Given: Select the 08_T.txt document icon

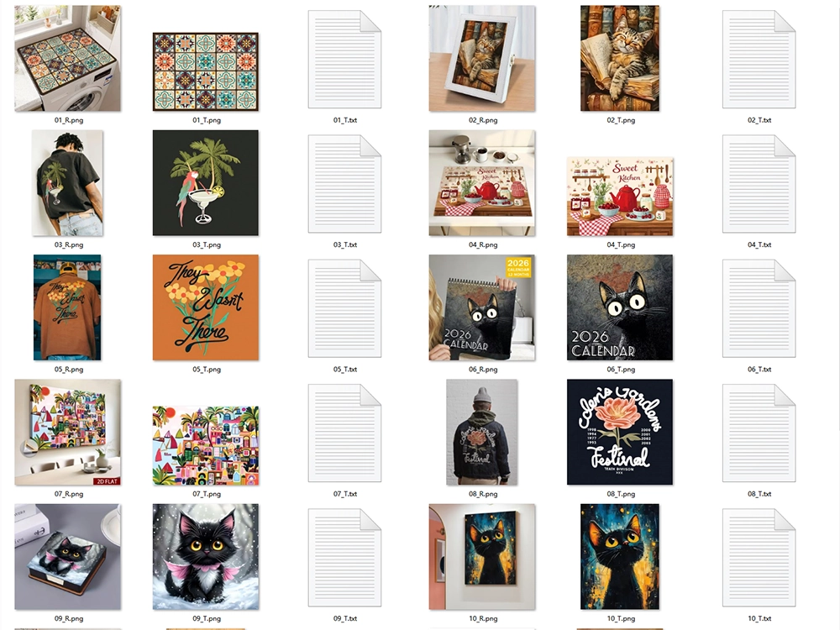Looking at the screenshot, I should pyautogui.click(x=759, y=433).
